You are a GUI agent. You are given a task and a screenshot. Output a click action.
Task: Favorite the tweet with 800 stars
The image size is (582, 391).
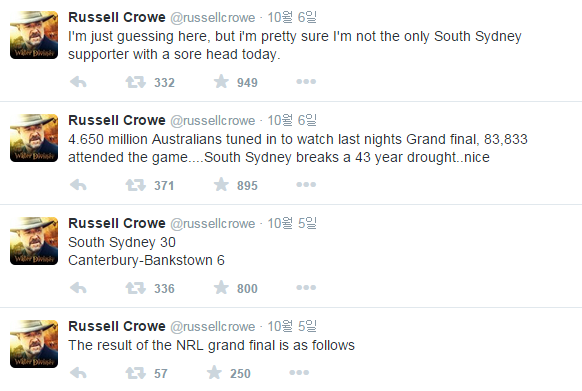(x=221, y=287)
